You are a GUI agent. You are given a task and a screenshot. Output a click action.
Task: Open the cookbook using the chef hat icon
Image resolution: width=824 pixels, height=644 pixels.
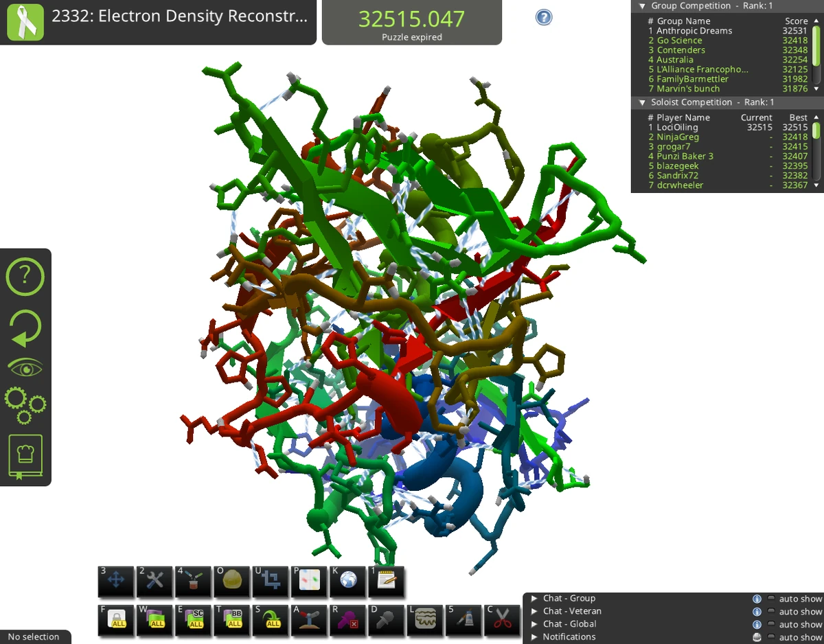pyautogui.click(x=25, y=454)
